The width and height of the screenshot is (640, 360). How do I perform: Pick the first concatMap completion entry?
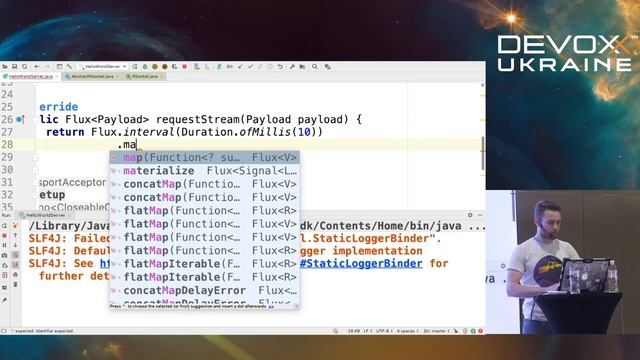point(204,184)
